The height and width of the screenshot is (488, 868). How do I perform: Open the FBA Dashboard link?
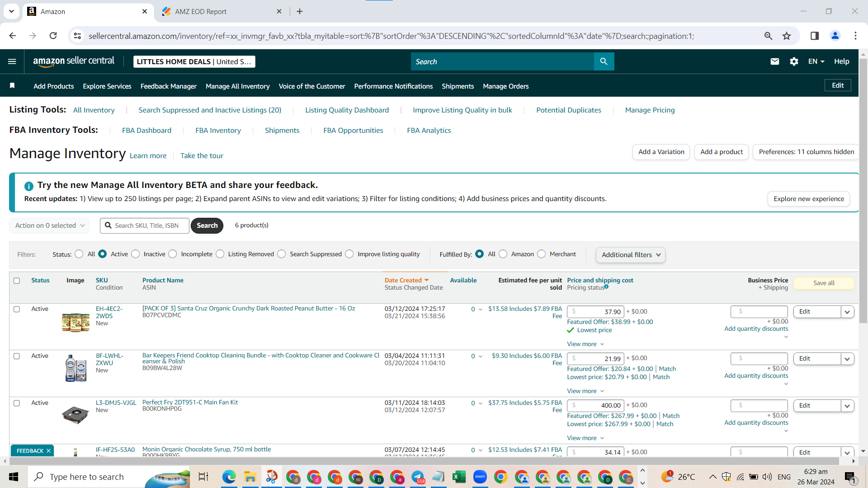[146, 131]
